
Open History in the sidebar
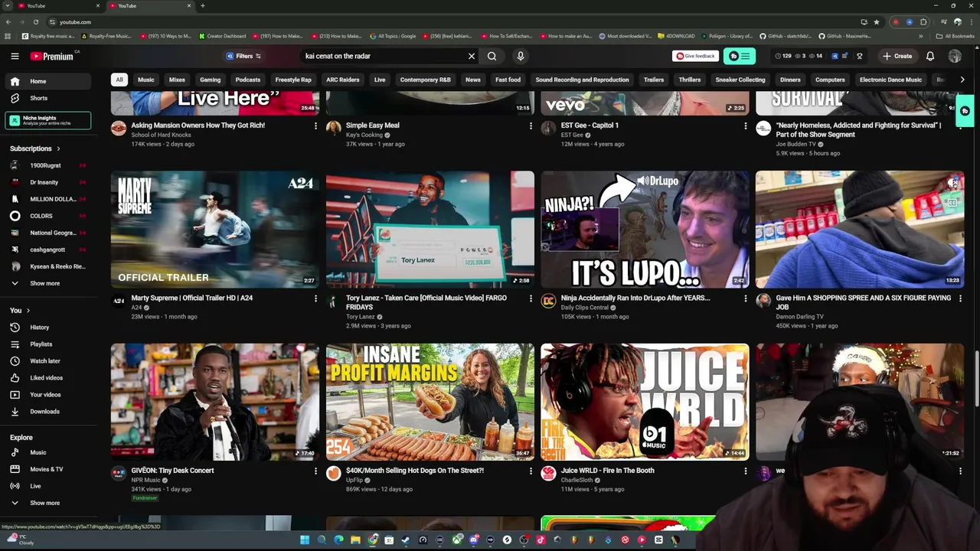(49, 328)
